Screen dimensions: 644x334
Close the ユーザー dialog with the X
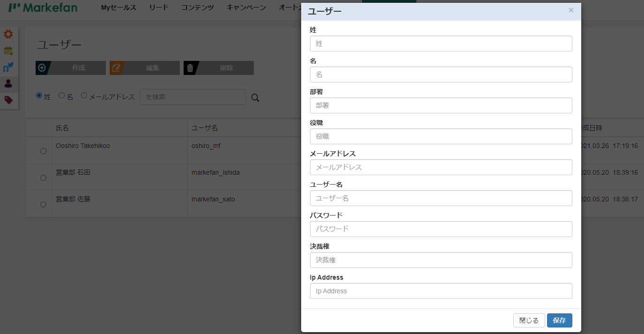(x=571, y=10)
